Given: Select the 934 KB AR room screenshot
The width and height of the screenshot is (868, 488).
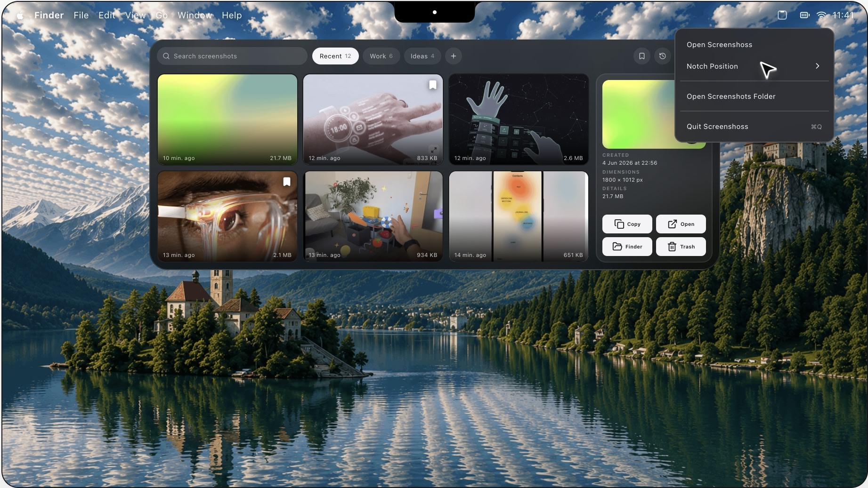Looking at the screenshot, I should [373, 216].
